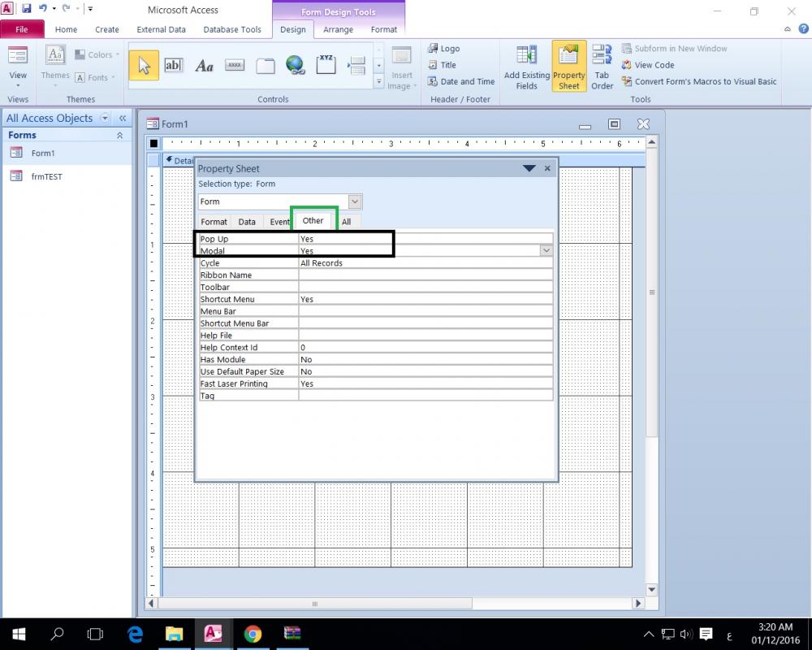
Task: Close the Property Sheet pane
Action: click(547, 168)
